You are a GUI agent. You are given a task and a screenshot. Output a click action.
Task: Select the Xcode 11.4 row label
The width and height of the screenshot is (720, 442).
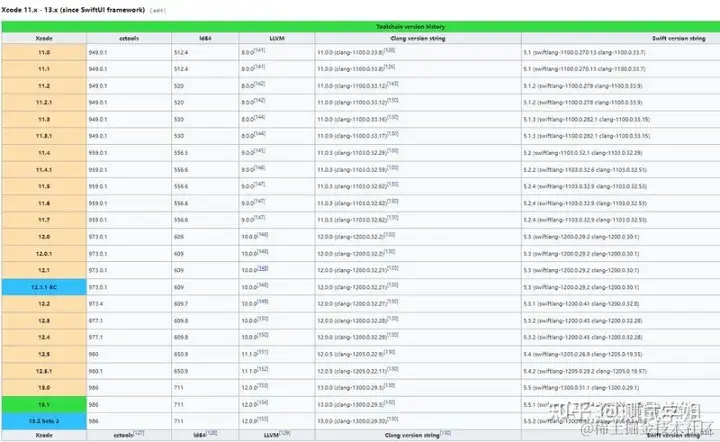(44, 153)
